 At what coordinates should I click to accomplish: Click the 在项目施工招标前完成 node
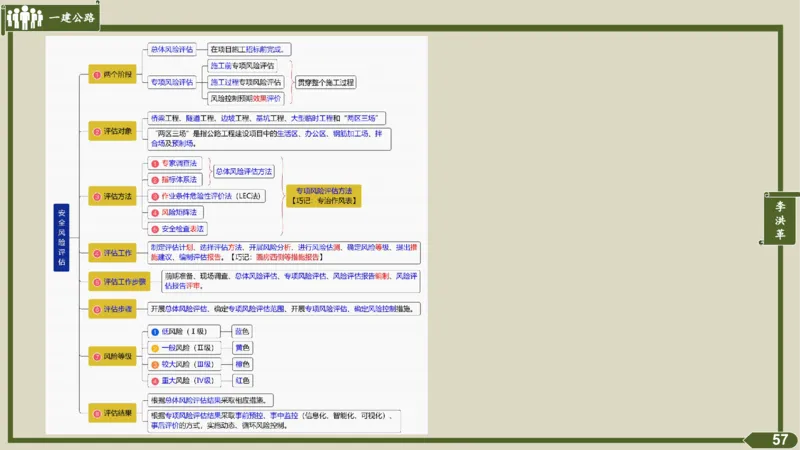coord(249,49)
